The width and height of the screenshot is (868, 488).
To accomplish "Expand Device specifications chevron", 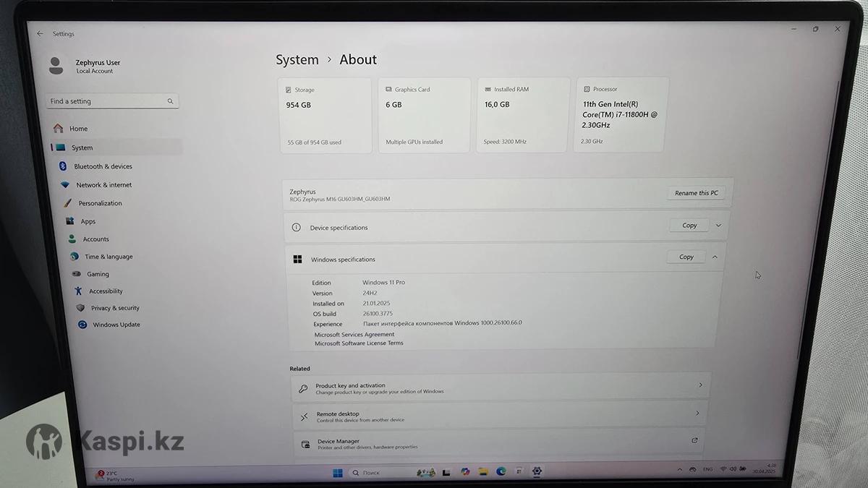I will pos(718,226).
